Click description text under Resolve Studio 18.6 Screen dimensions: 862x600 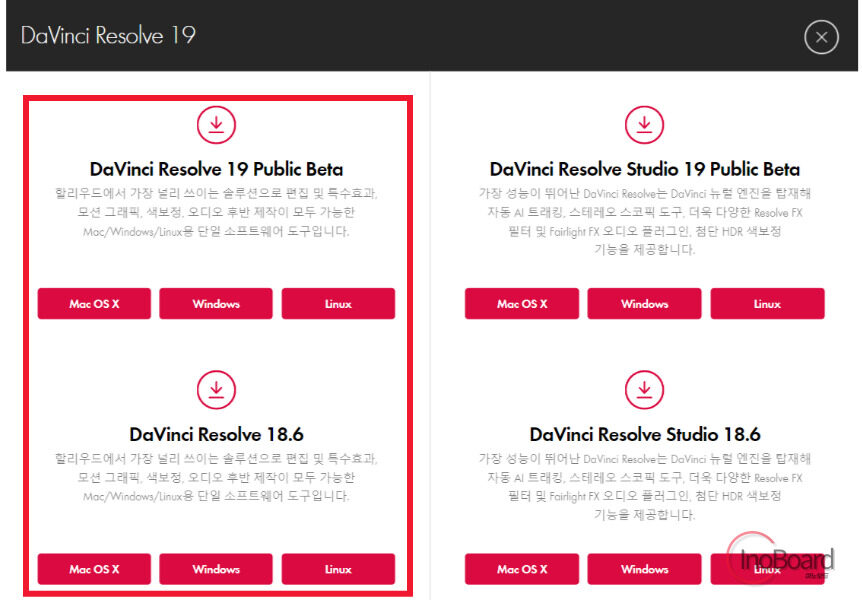click(x=644, y=487)
